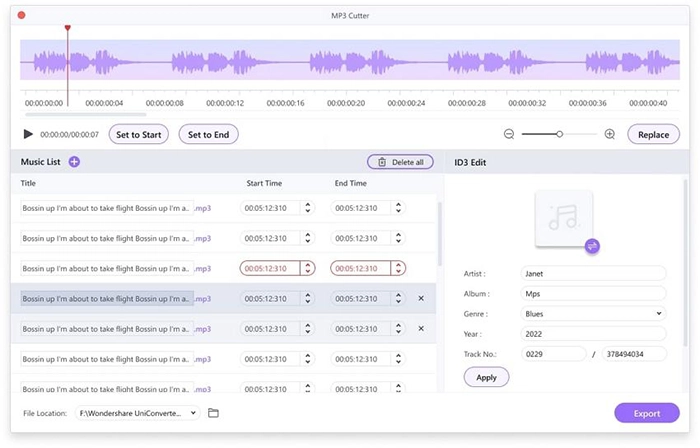Click the ID3 Edit panel heading
The image size is (700, 448).
click(x=470, y=162)
